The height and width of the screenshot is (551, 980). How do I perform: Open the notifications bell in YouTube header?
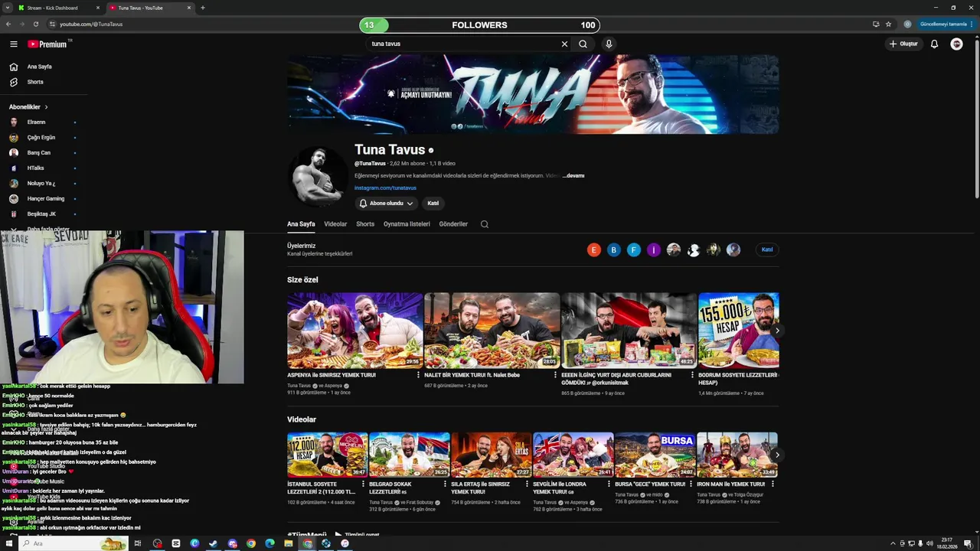934,44
